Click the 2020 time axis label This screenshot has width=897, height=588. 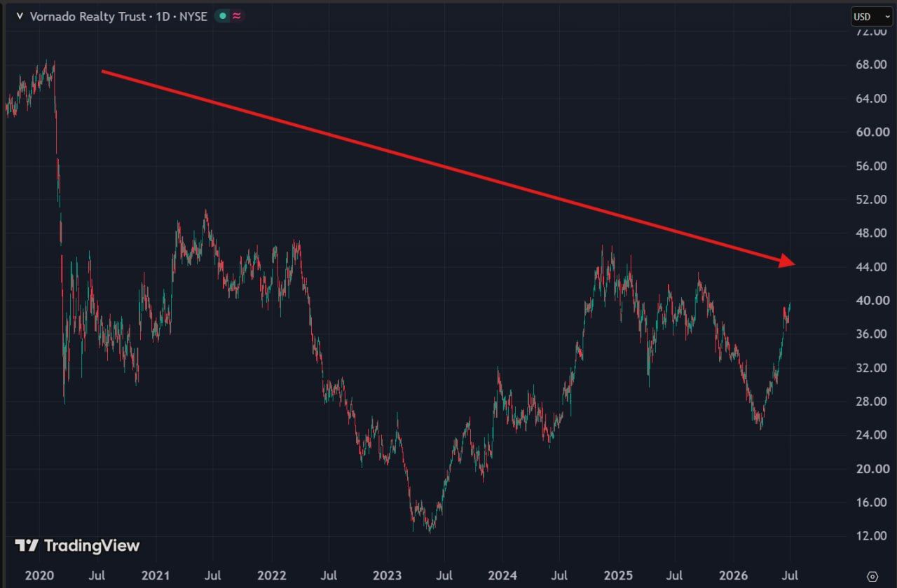(39, 576)
